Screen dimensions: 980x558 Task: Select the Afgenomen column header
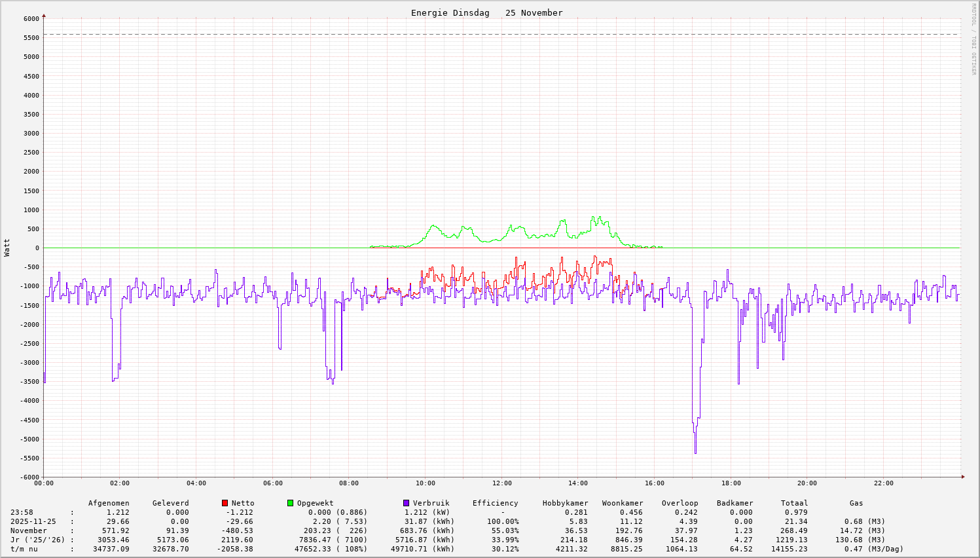109,504
